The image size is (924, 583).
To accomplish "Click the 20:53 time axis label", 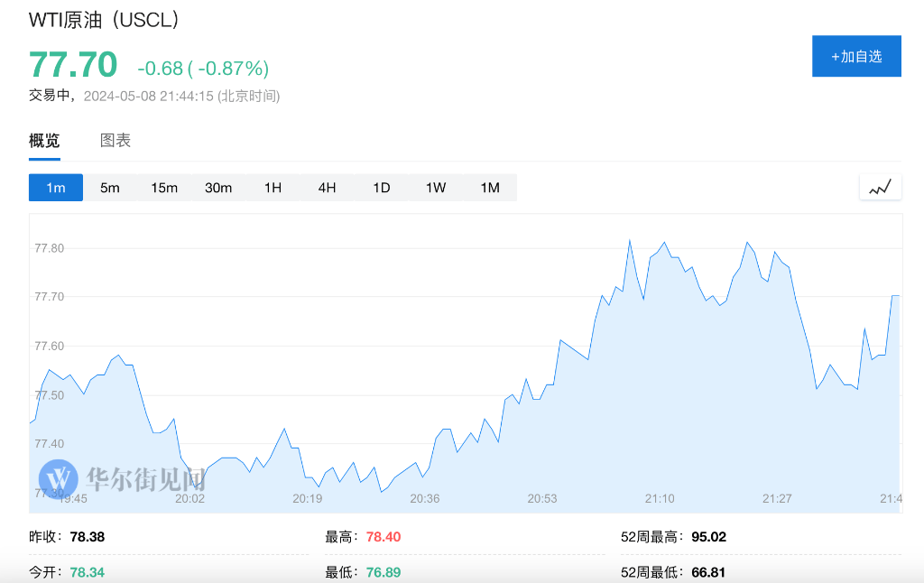I will click(542, 499).
